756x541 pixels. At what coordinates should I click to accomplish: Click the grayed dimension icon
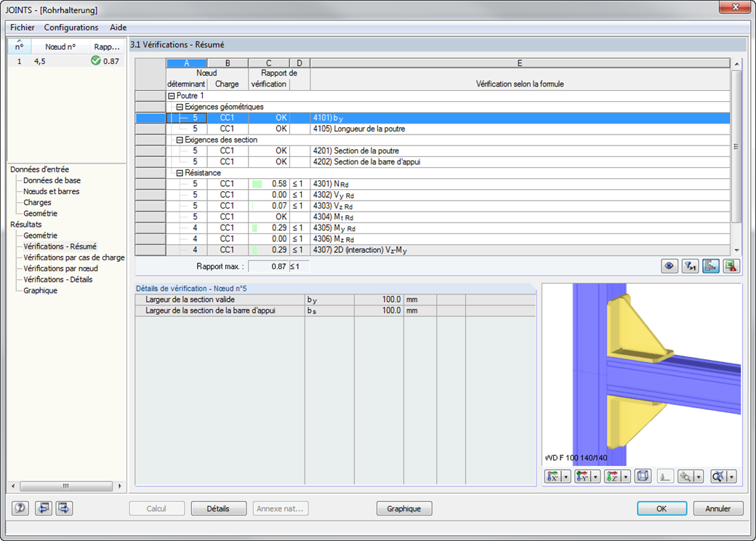coord(665,477)
